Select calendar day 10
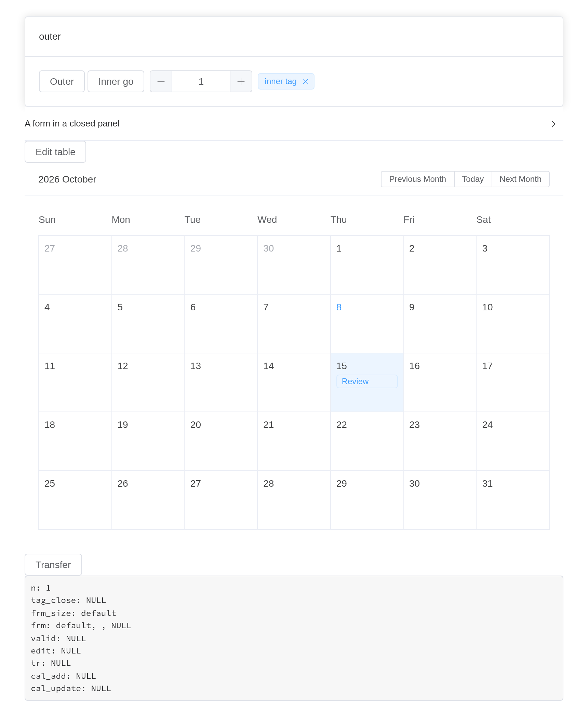The height and width of the screenshot is (728, 588). [x=513, y=324]
